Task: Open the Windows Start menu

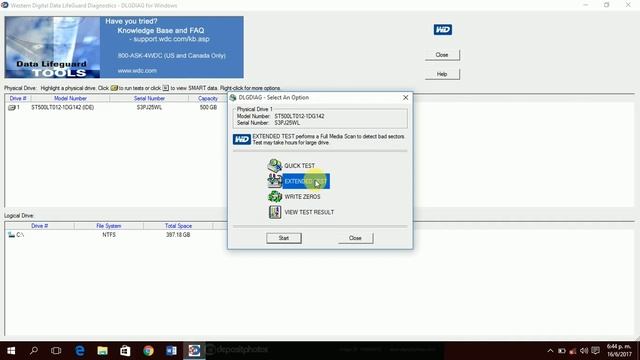Action: tap(11, 351)
